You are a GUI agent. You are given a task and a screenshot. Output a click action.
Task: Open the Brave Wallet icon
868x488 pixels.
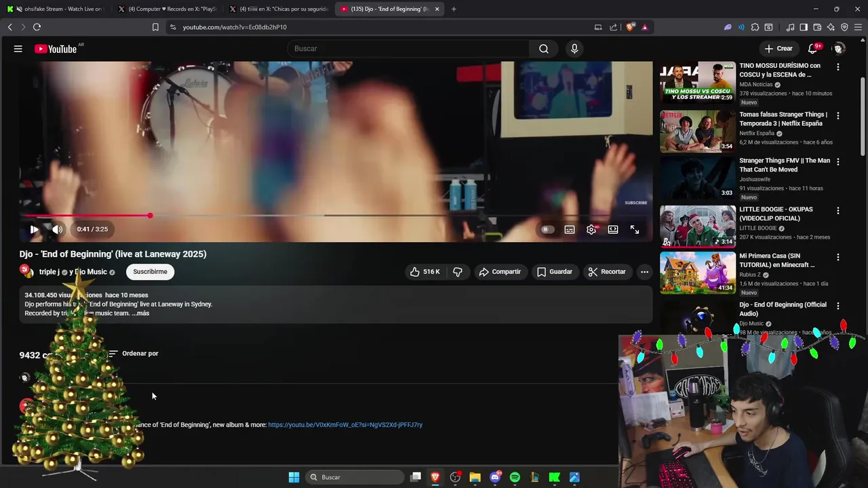click(817, 27)
